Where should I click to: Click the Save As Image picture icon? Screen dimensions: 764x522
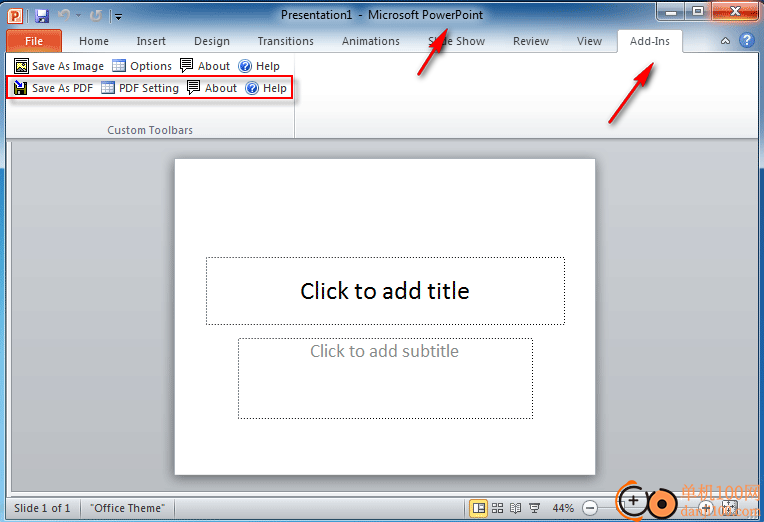[x=21, y=66]
